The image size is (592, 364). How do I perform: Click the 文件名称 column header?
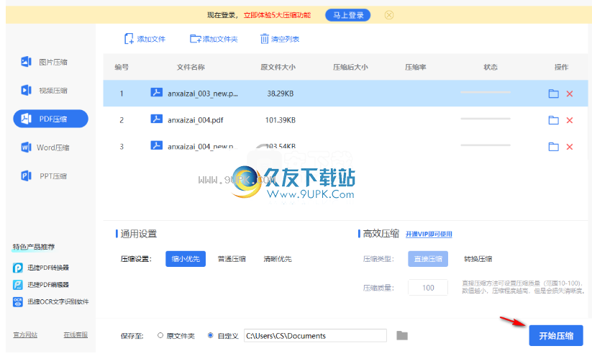point(191,67)
